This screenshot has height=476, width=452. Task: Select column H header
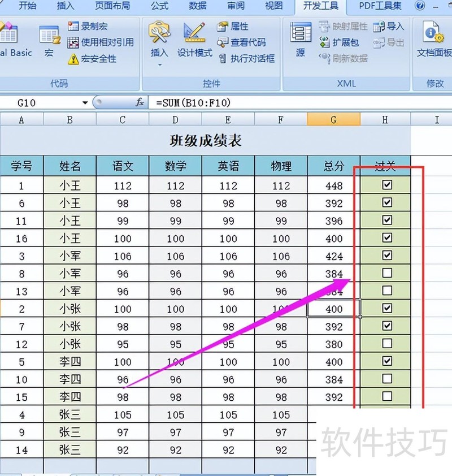[x=385, y=119]
